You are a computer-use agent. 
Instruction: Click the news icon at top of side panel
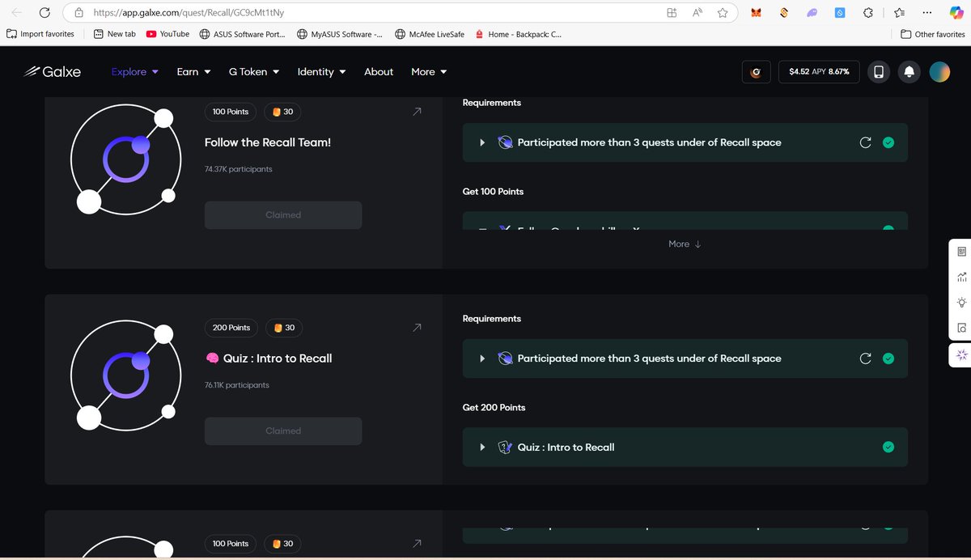[961, 252]
